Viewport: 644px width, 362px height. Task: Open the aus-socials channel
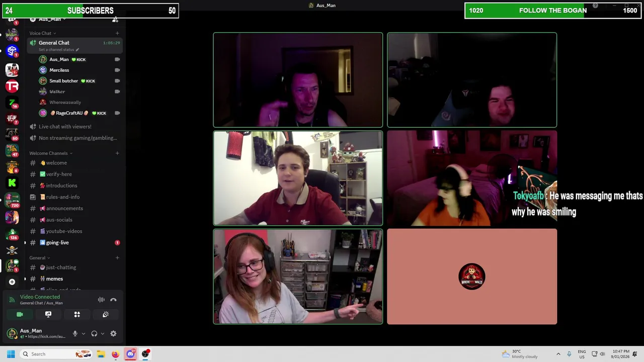[x=74, y=220]
